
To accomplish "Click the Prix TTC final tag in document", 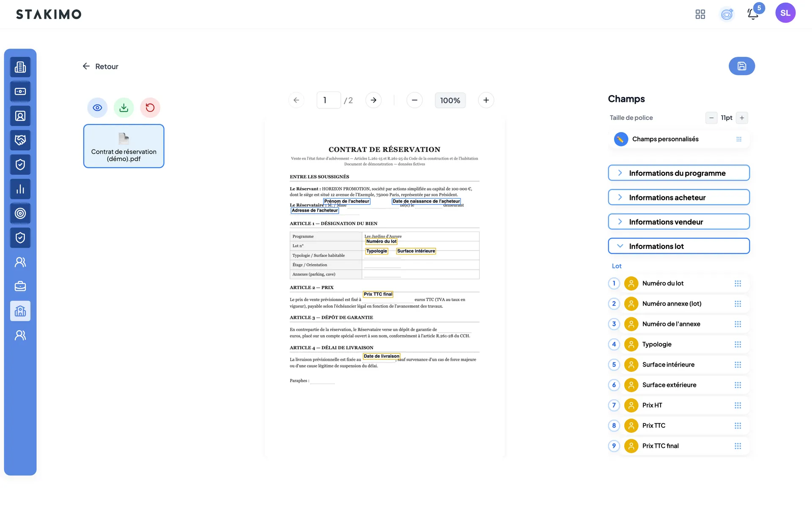I will [378, 294].
